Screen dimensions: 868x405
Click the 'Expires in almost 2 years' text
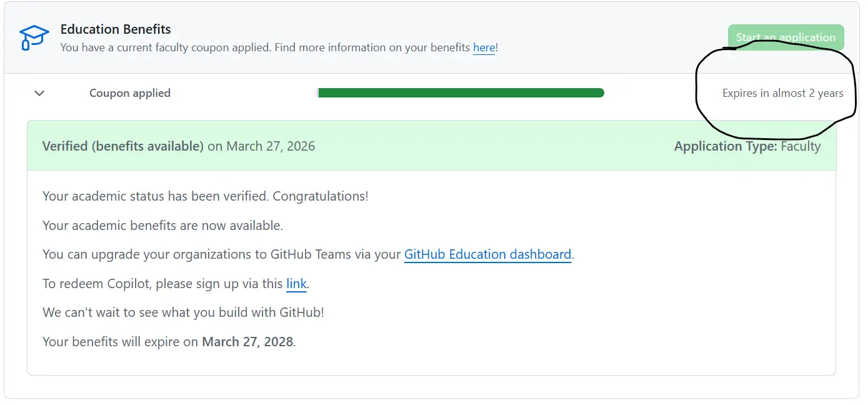coord(783,93)
